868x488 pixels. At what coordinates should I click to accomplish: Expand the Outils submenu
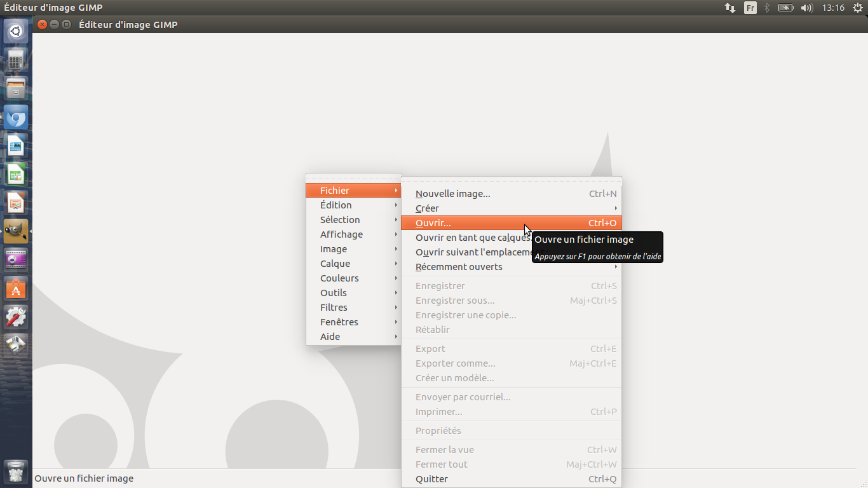(353, 293)
